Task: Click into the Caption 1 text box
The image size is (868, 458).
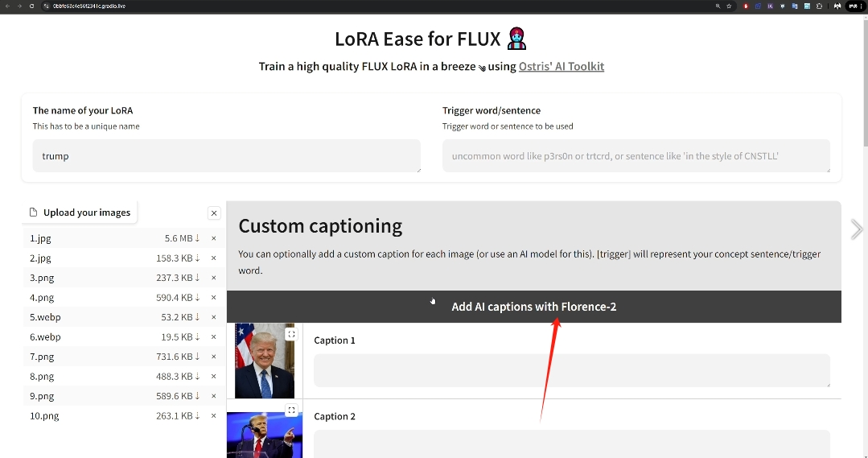Action: 572,370
